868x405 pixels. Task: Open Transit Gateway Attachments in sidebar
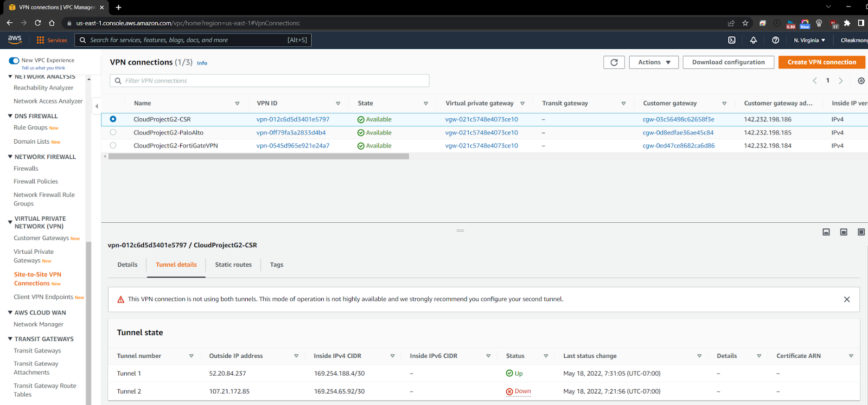(x=36, y=368)
